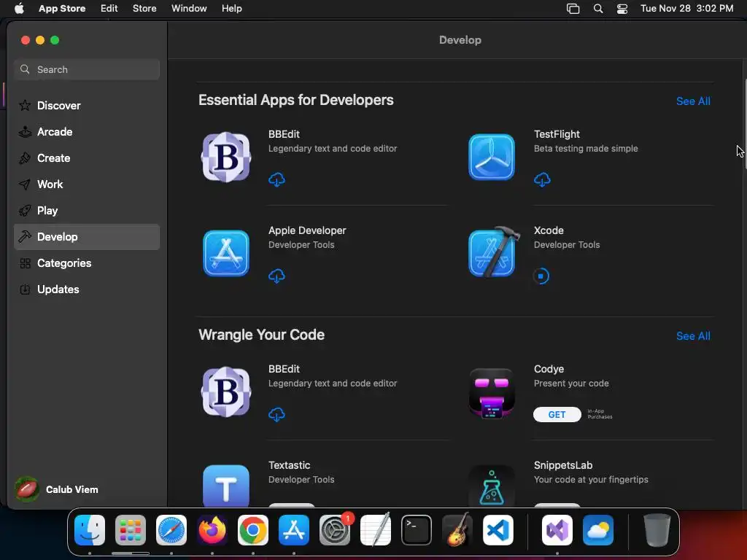The image size is (747, 560).
Task: Open the Xcode title text
Action: click(549, 230)
